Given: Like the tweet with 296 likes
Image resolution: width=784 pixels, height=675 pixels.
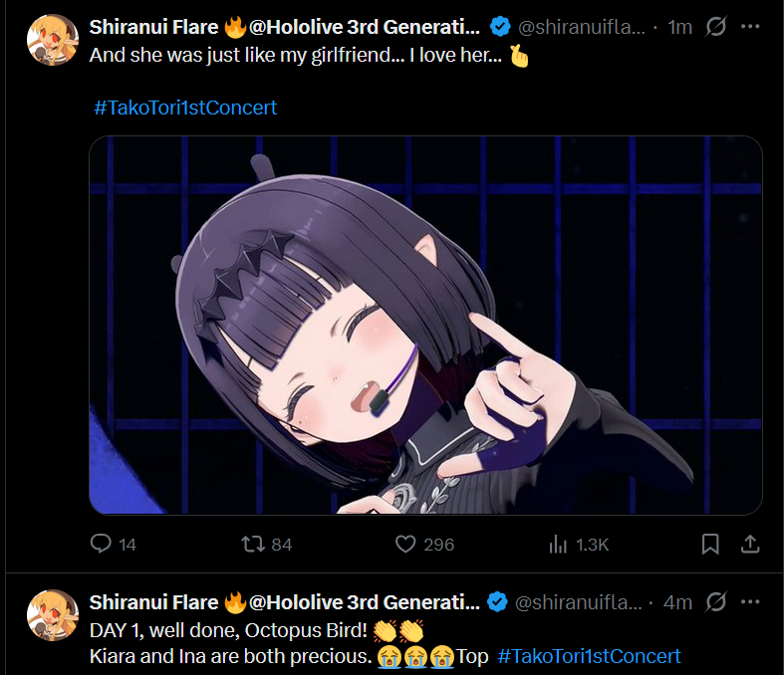Looking at the screenshot, I should (x=424, y=544).
